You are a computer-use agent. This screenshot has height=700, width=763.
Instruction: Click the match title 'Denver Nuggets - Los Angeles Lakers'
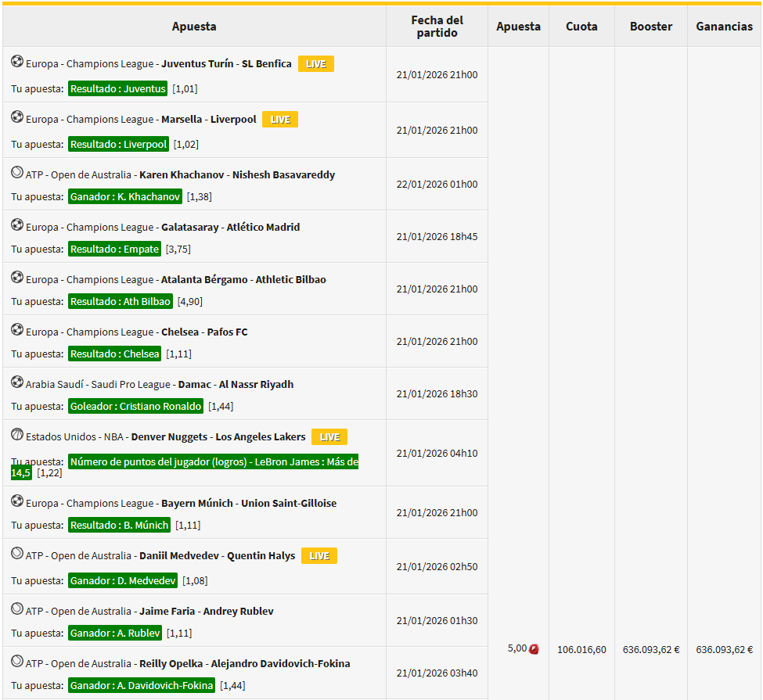[x=218, y=437]
